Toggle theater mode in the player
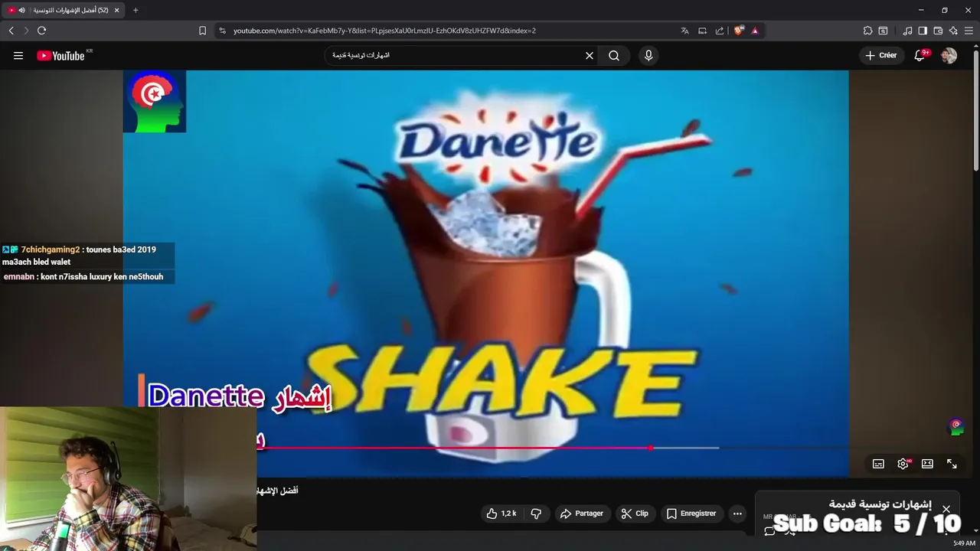 927,464
